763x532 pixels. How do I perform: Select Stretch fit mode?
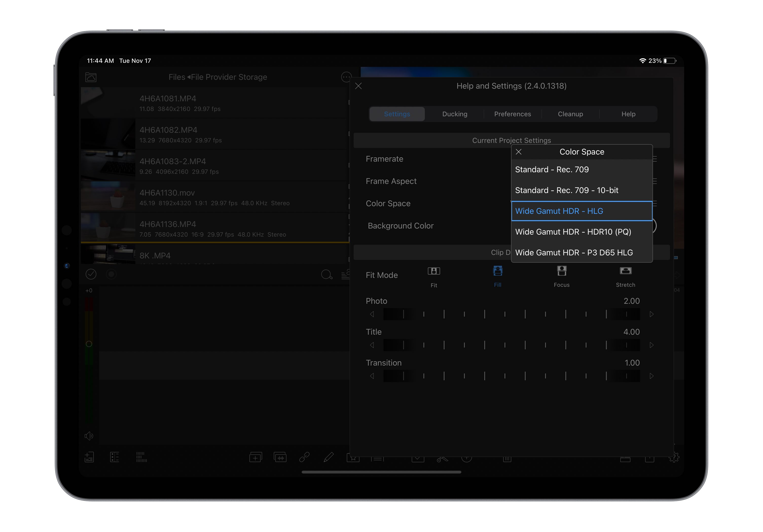click(625, 276)
